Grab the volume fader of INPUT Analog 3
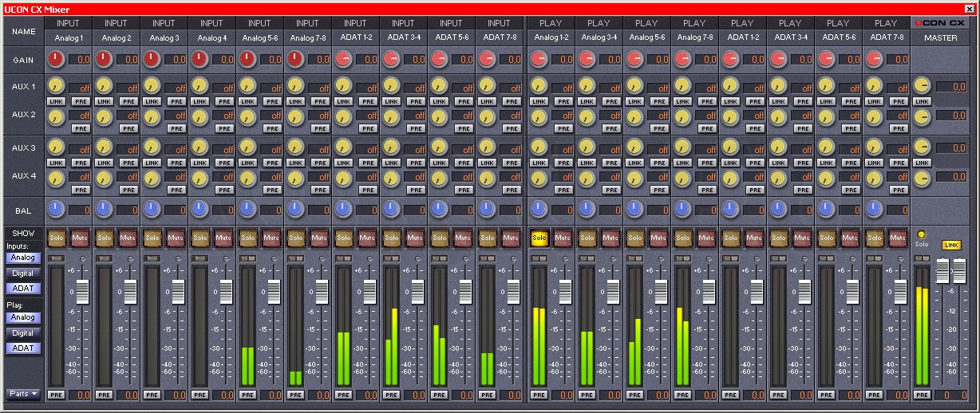 coord(178,291)
